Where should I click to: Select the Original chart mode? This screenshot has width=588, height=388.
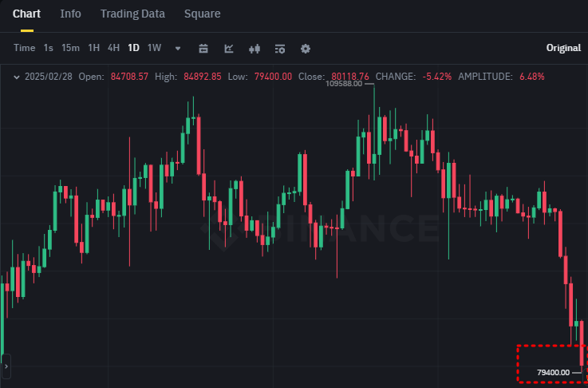pos(563,48)
